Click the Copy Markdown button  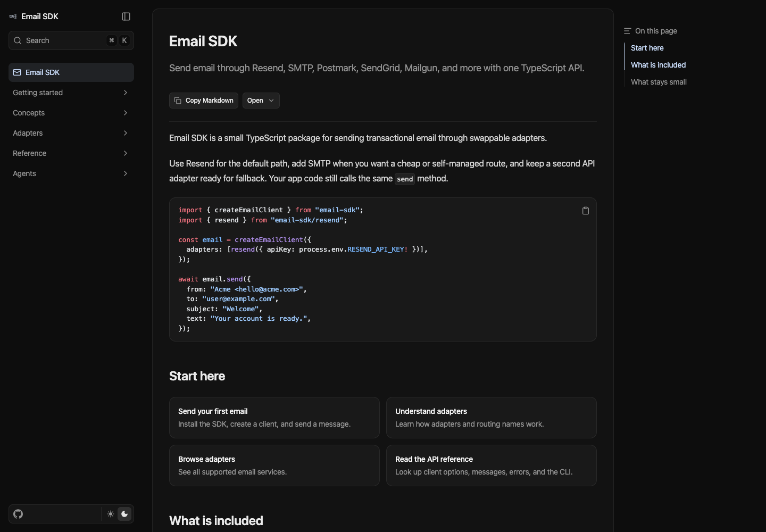204,101
